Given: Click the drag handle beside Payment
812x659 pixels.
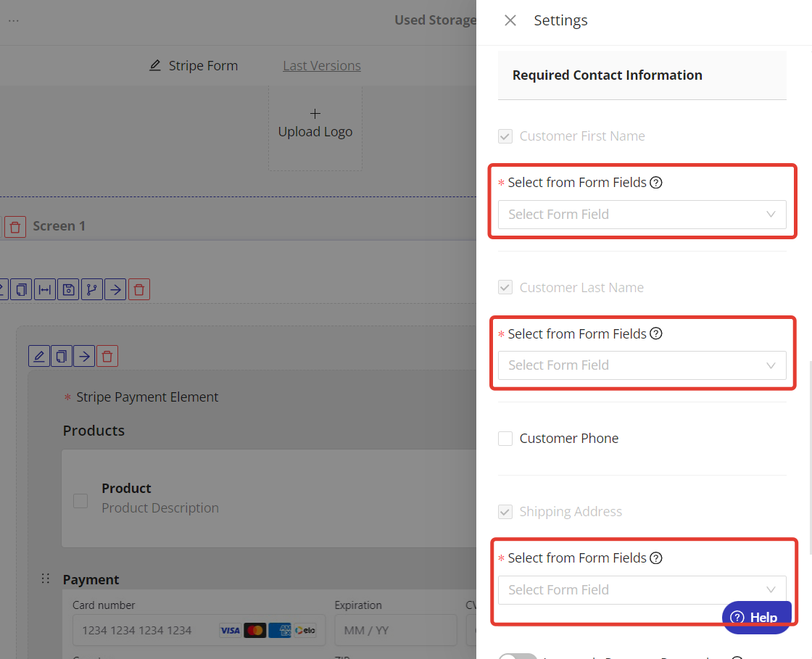Looking at the screenshot, I should tap(46, 579).
